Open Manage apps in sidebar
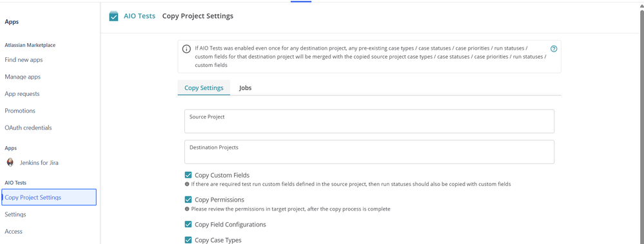 click(23, 77)
